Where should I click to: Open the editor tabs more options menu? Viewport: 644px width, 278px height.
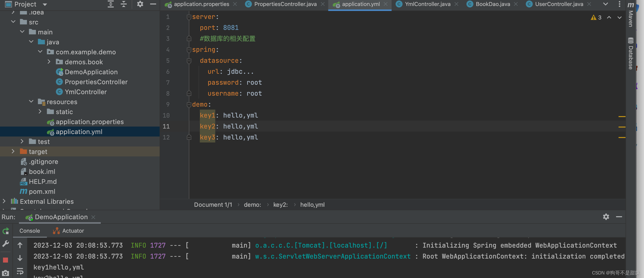tap(619, 4)
